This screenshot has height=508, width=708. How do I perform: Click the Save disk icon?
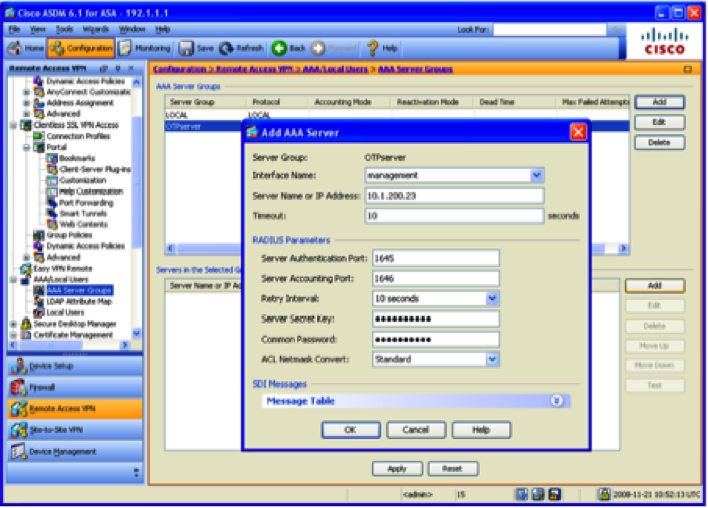186,48
